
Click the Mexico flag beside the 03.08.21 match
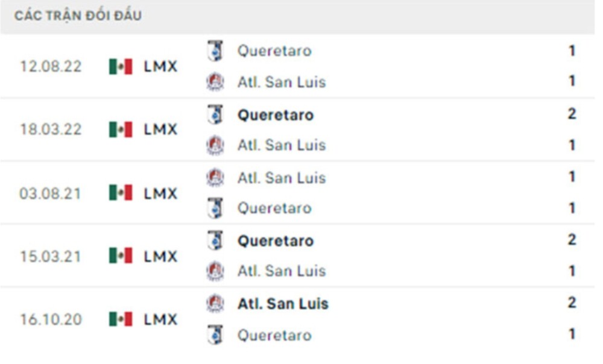click(x=121, y=193)
